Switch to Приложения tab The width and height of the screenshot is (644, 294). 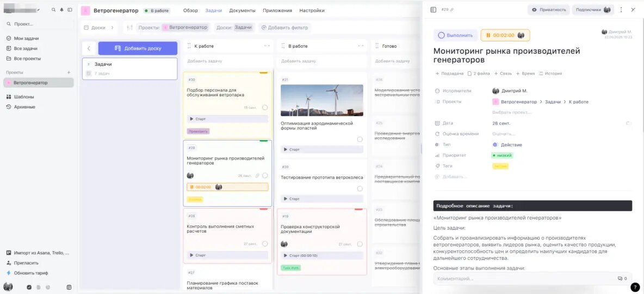[x=277, y=11]
